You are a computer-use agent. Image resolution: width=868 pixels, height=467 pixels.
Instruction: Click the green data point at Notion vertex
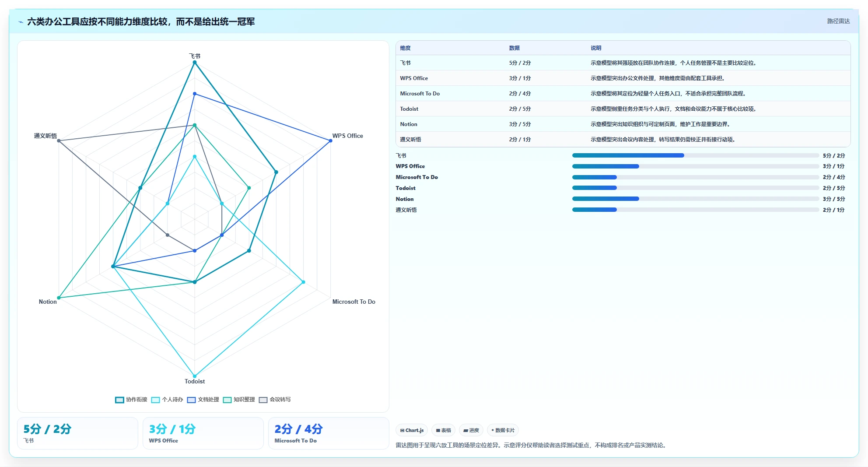point(59,298)
